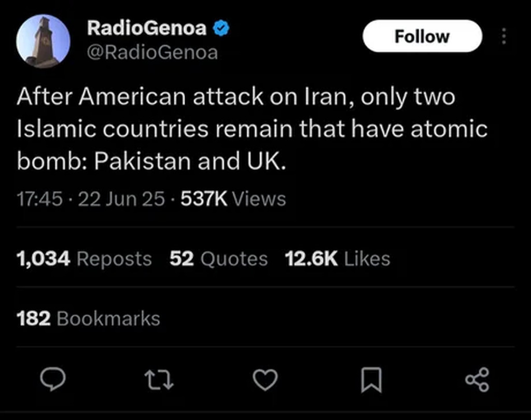Click the 537K Views count
531x420 pixels.
pyautogui.click(x=233, y=199)
